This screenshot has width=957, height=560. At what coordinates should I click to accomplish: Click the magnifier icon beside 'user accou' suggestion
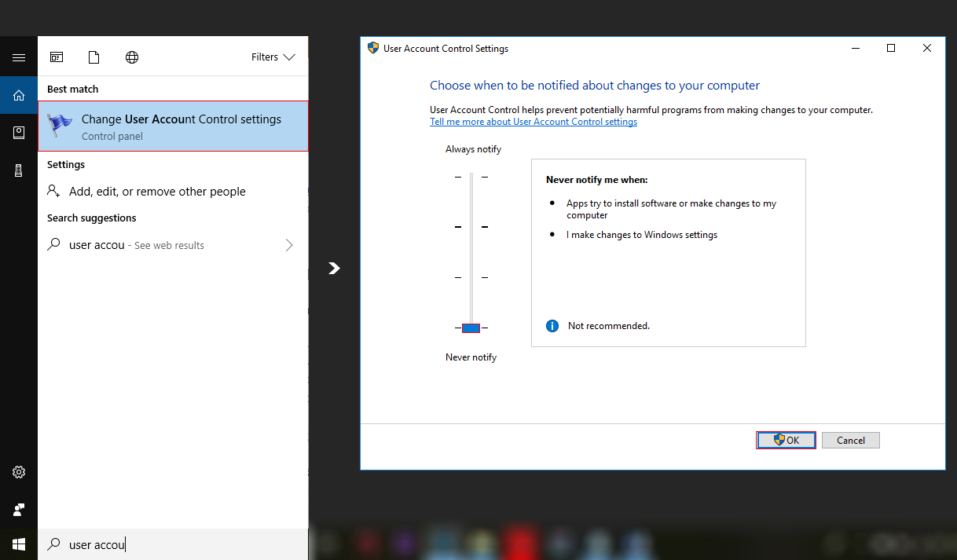(53, 244)
